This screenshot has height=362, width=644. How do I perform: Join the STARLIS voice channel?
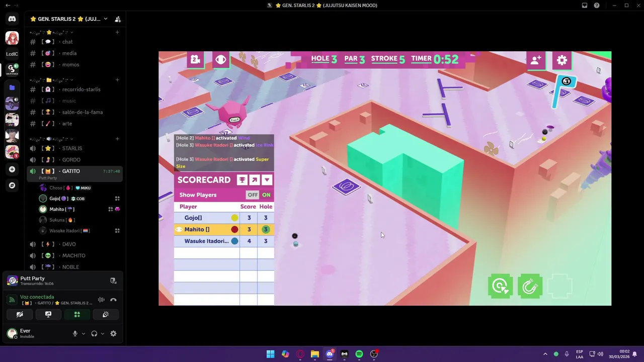pos(75,148)
